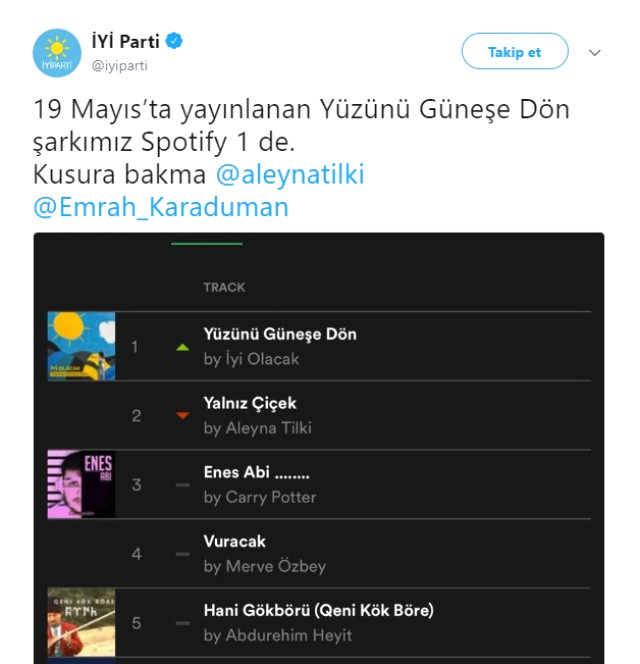
Task: Click the TRACK column header
Action: 224,287
